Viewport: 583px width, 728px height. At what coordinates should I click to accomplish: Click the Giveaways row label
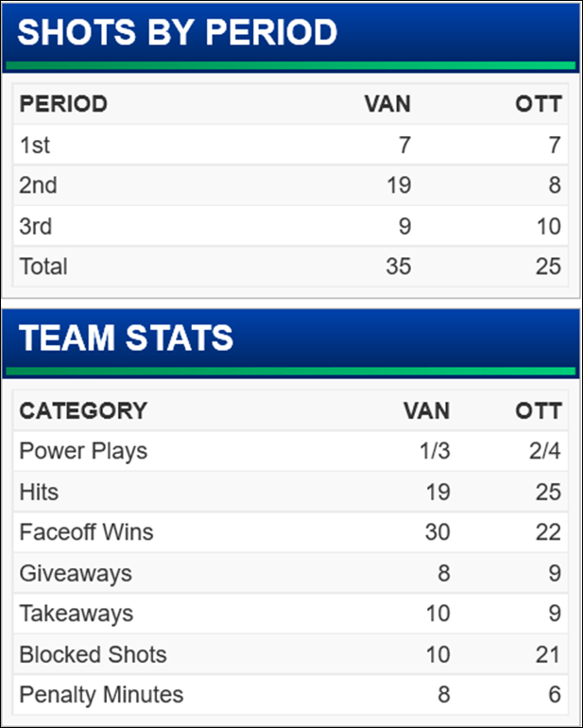coord(76,573)
